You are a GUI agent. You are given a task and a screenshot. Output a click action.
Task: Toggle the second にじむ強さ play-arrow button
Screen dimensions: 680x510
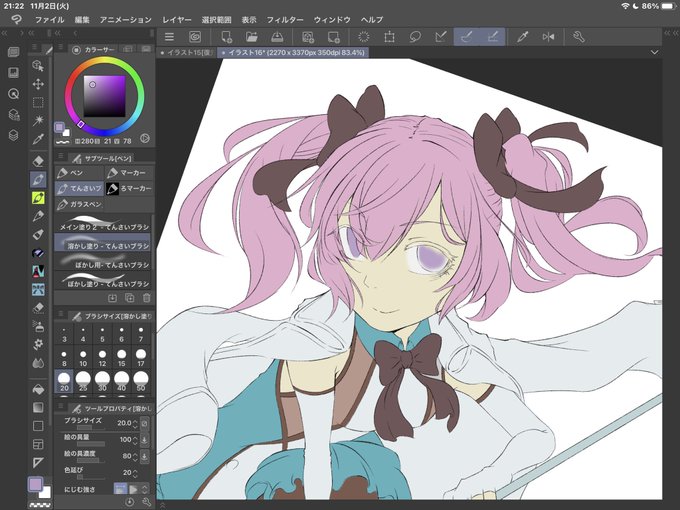coord(134,489)
